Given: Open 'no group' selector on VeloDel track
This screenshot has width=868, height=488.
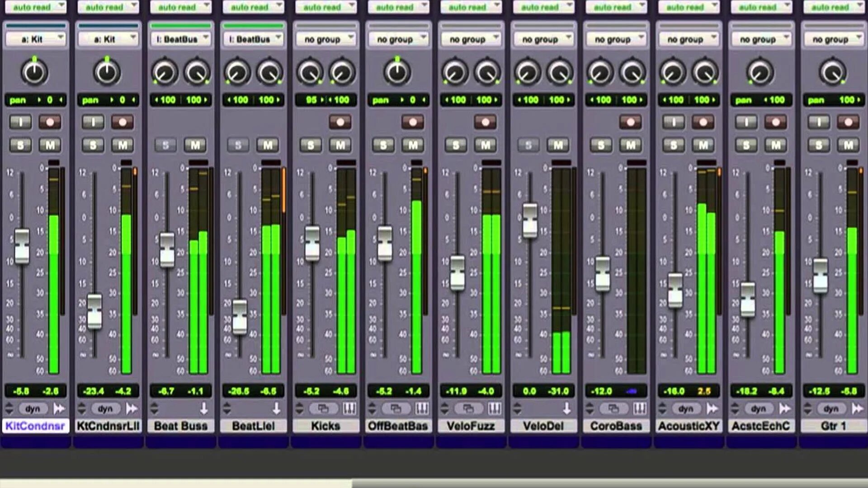Looking at the screenshot, I should point(544,39).
